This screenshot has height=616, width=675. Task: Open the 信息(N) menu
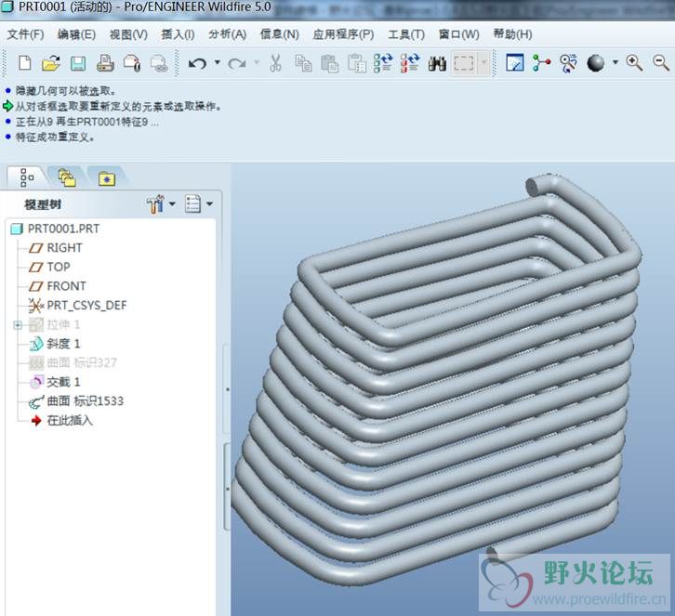point(279,34)
